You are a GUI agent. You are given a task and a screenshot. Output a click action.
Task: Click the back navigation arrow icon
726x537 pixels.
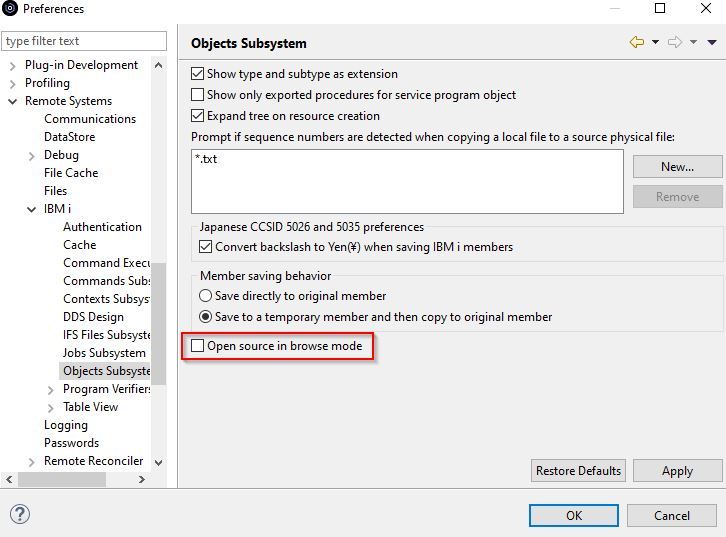636,43
